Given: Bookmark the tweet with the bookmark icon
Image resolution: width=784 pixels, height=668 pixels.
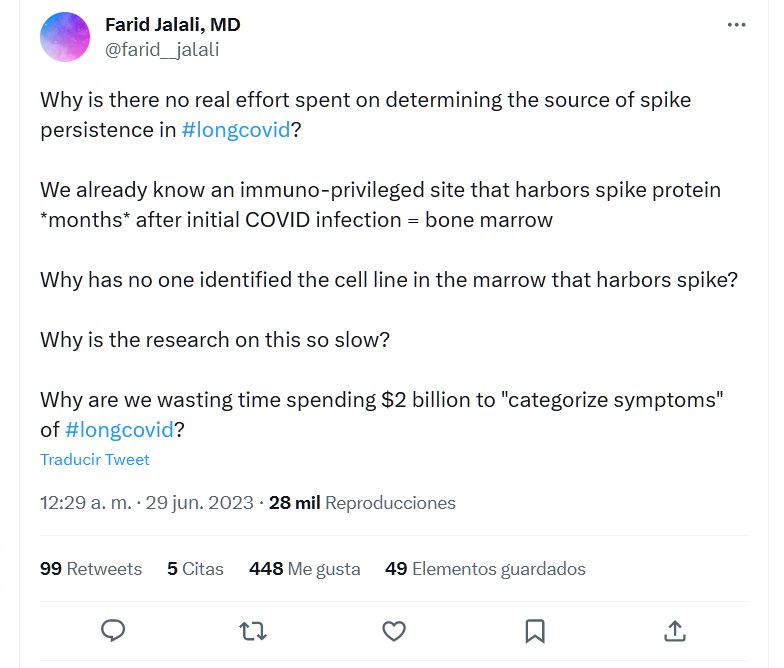Looking at the screenshot, I should [535, 630].
